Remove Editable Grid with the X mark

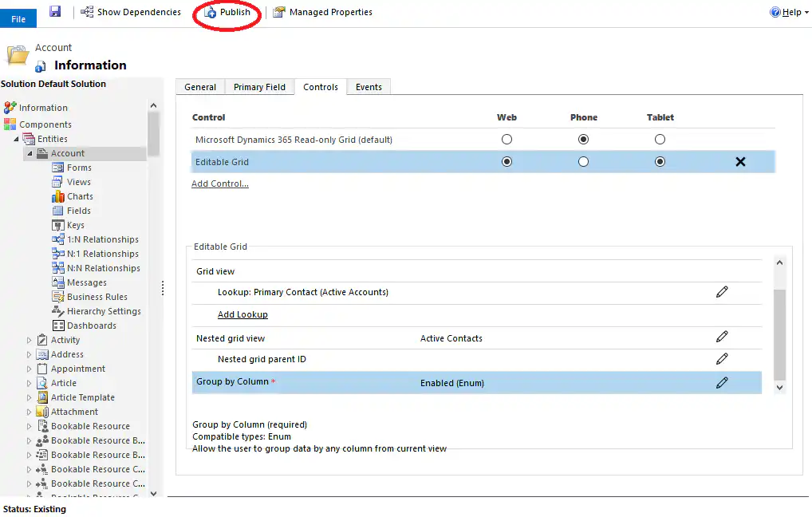tap(740, 161)
